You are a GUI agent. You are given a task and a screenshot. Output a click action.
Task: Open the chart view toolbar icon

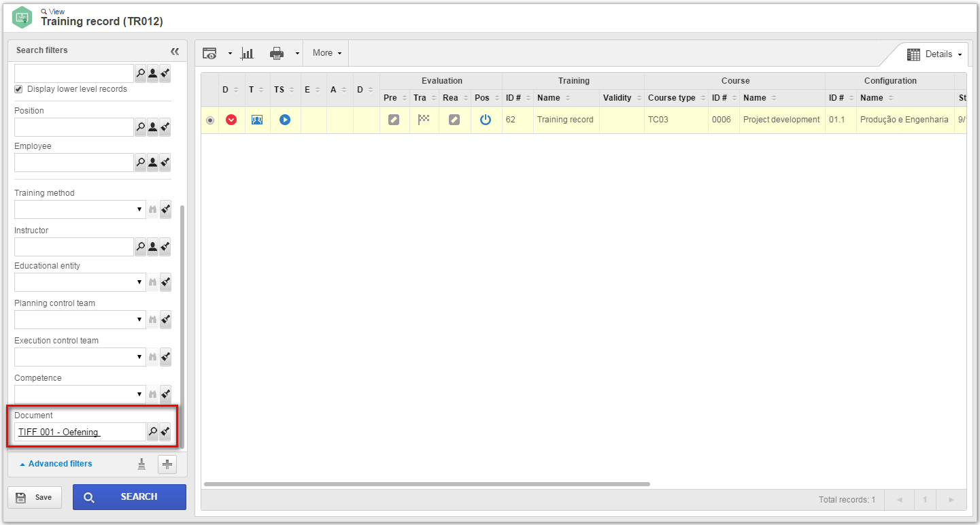[x=248, y=53]
